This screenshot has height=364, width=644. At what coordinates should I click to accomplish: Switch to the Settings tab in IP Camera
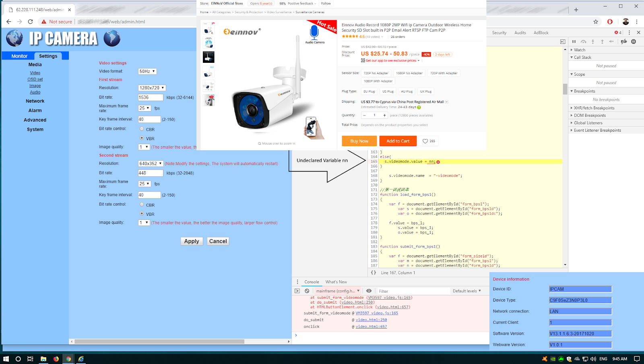coord(48,56)
